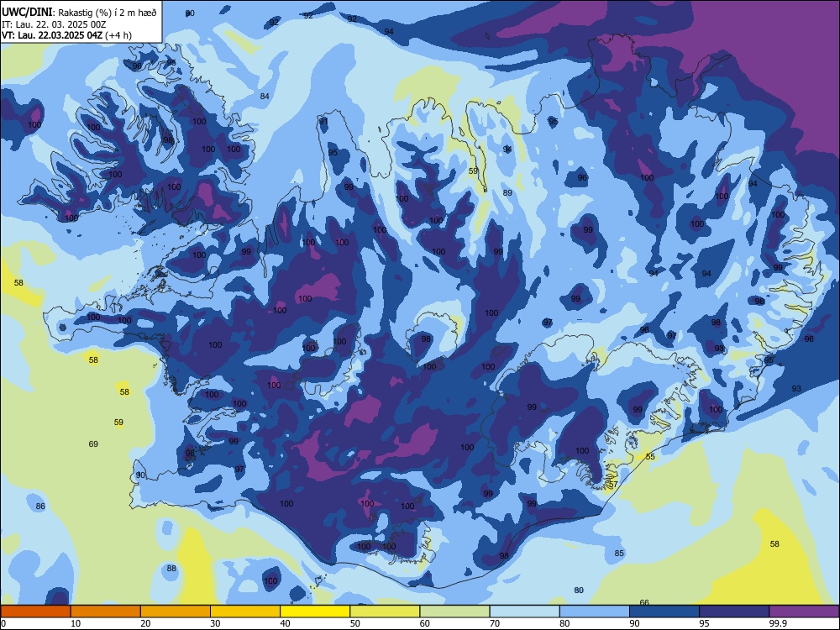Click the legend tick label '99.9'
The width and height of the screenshot is (840, 630).
coord(778,623)
